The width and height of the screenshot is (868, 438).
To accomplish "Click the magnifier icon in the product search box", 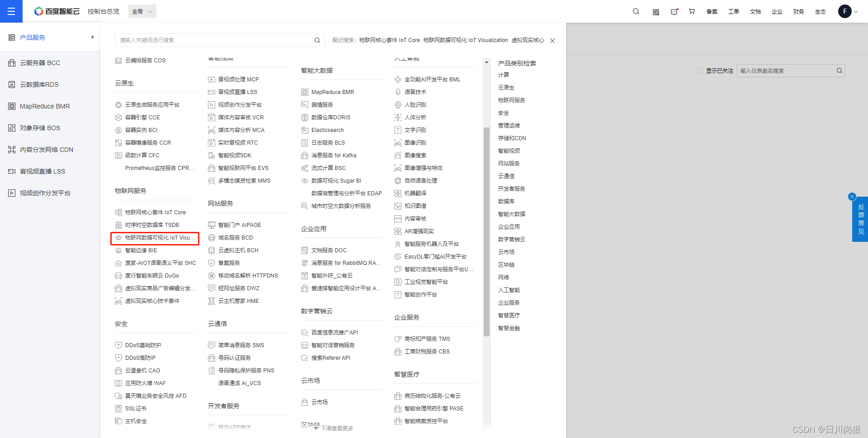I will pos(317,40).
